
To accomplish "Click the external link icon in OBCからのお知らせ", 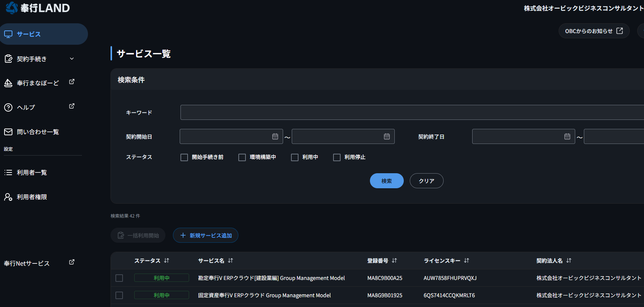I will (620, 31).
